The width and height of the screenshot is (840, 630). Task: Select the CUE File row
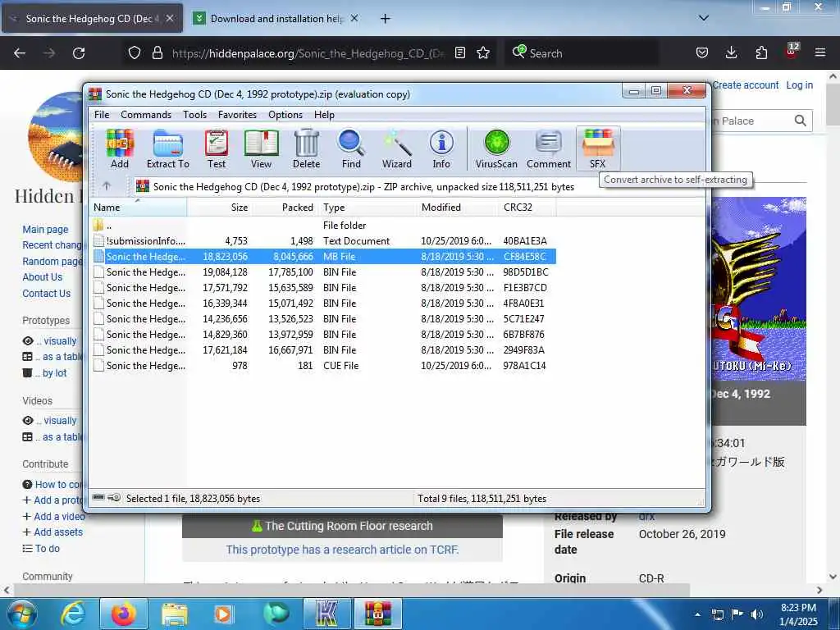coord(323,366)
